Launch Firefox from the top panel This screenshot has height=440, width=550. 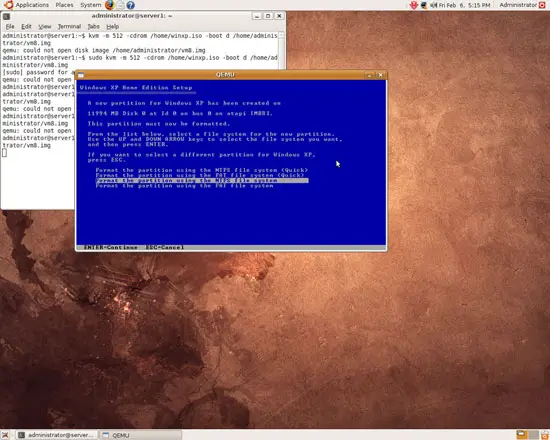point(110,5)
